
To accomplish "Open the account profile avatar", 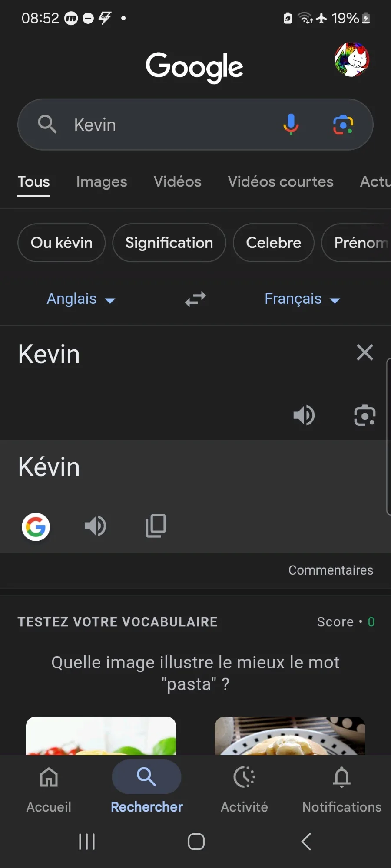I will [352, 59].
